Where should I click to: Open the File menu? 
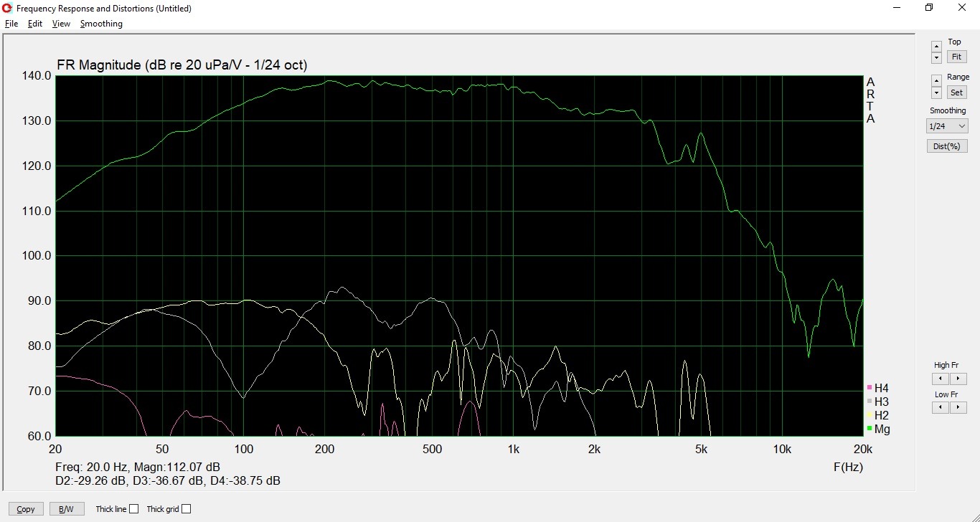11,24
